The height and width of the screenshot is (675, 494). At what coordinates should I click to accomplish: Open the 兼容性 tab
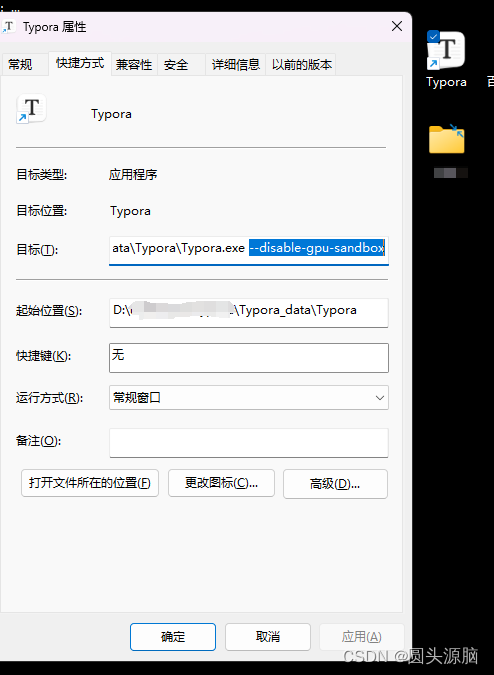(134, 65)
